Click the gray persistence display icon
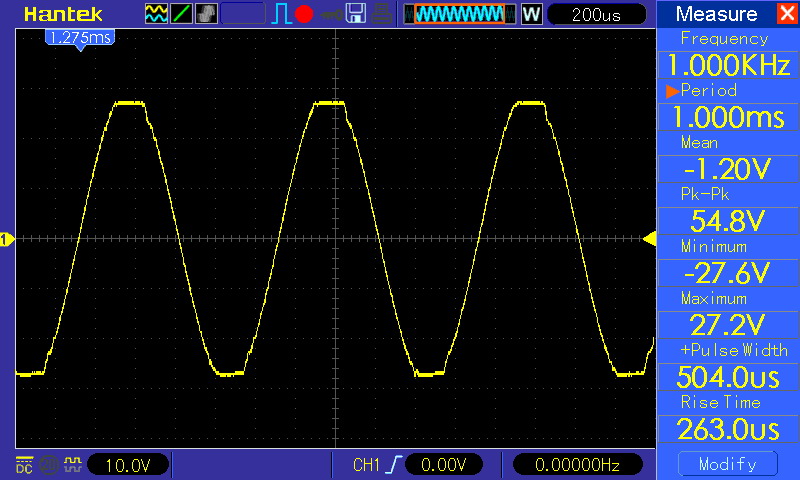 pyautogui.click(x=206, y=13)
